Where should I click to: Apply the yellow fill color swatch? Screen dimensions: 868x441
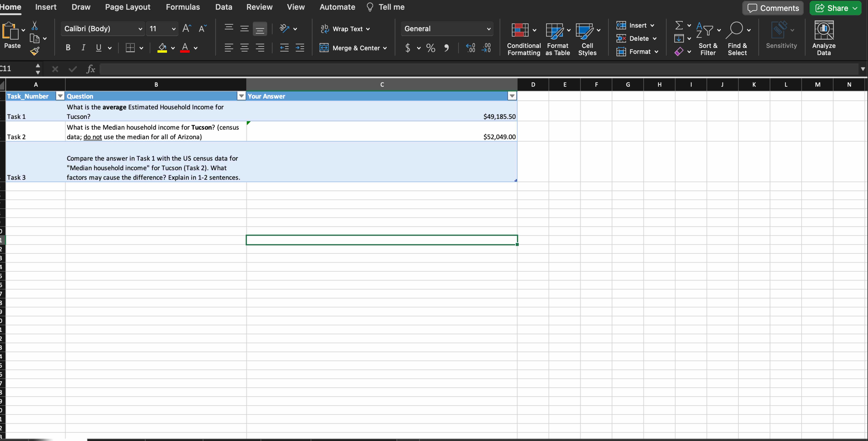click(162, 48)
